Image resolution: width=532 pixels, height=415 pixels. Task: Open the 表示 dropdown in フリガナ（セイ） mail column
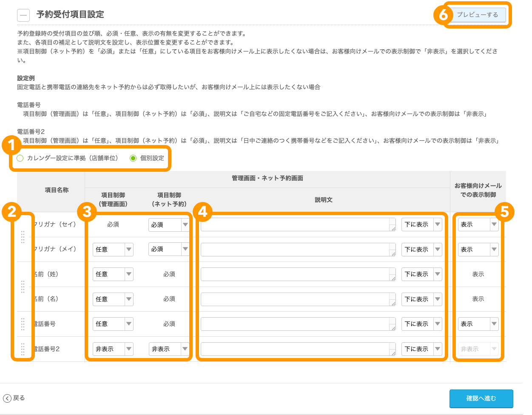(478, 225)
